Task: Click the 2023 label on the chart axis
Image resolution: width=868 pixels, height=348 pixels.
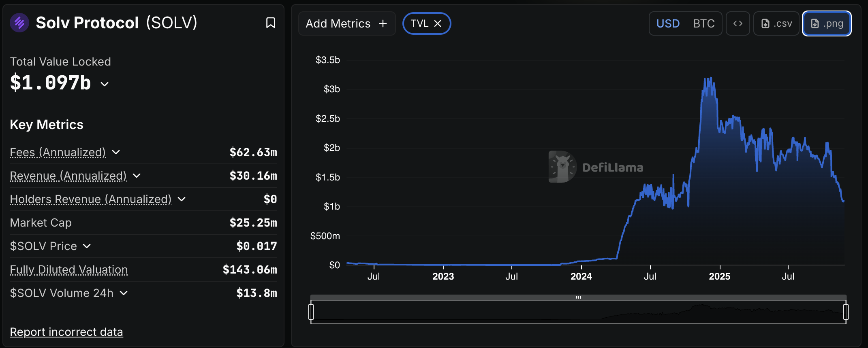Action: [x=443, y=276]
